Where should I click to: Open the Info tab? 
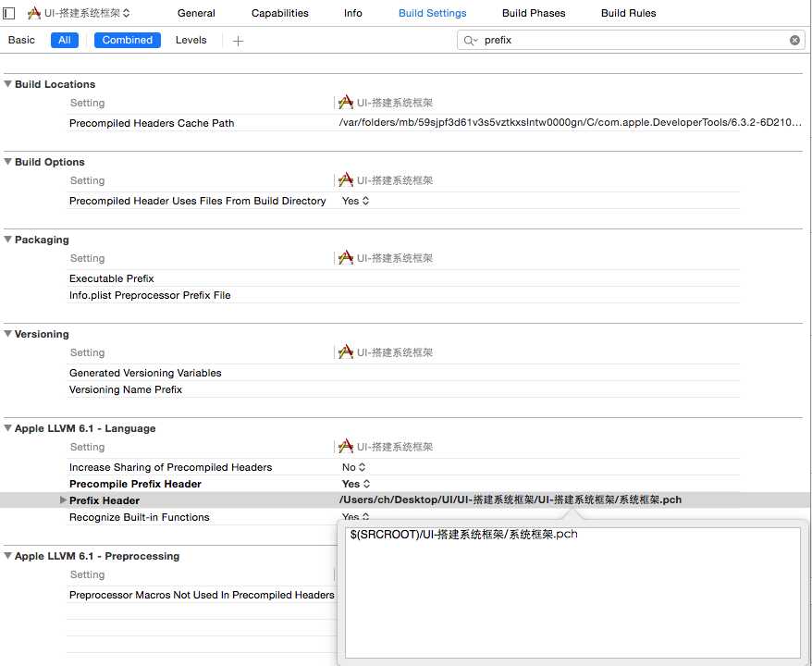pos(352,13)
